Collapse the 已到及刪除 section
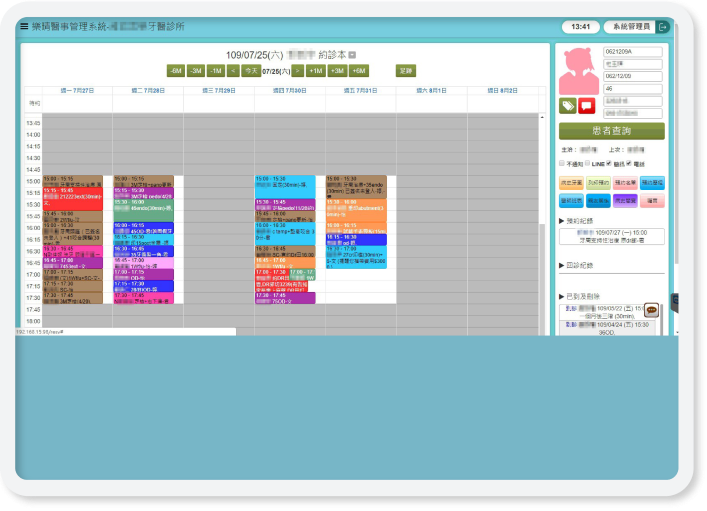 click(x=582, y=297)
